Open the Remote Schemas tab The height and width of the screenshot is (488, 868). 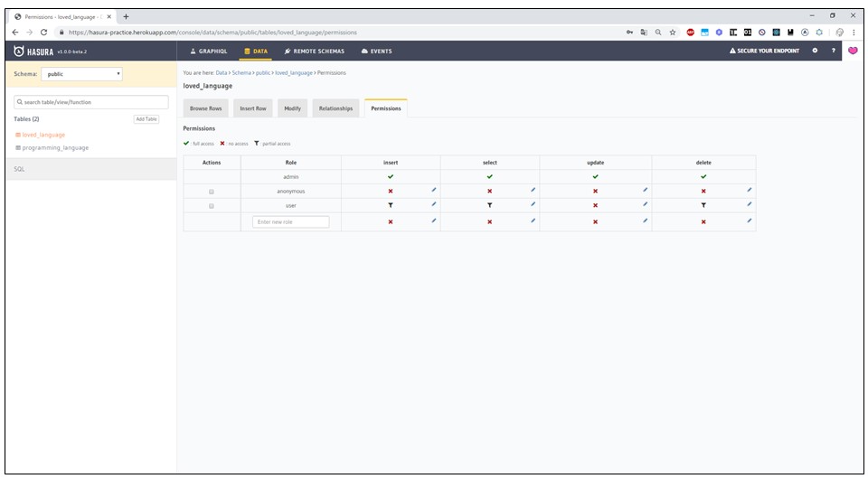(x=315, y=51)
